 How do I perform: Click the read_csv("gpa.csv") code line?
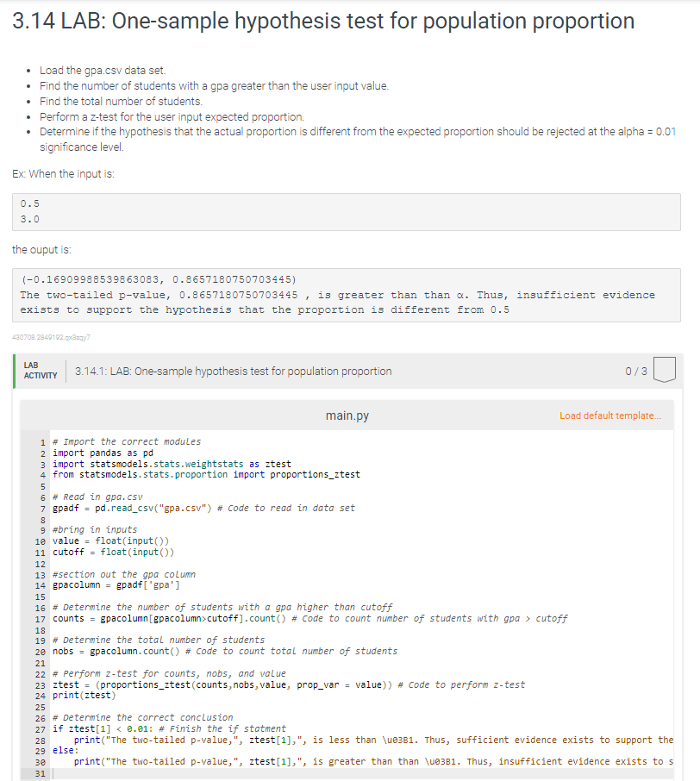tap(155, 509)
